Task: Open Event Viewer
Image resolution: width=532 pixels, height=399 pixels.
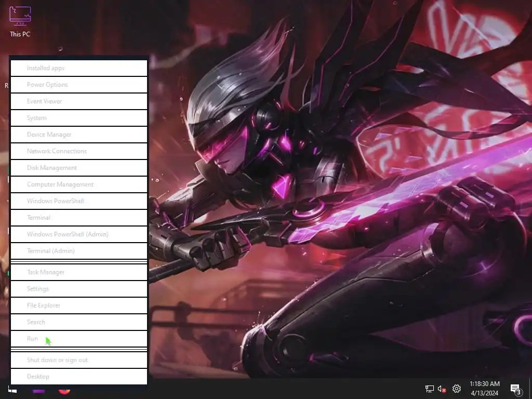Action: (79, 101)
